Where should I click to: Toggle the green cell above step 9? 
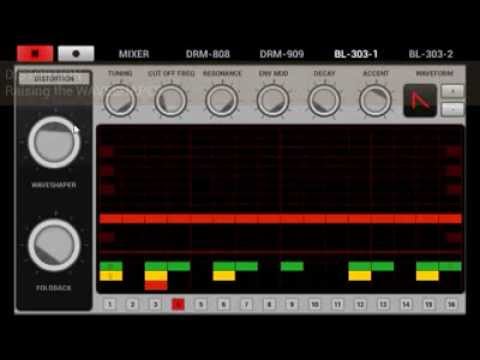(x=292, y=266)
